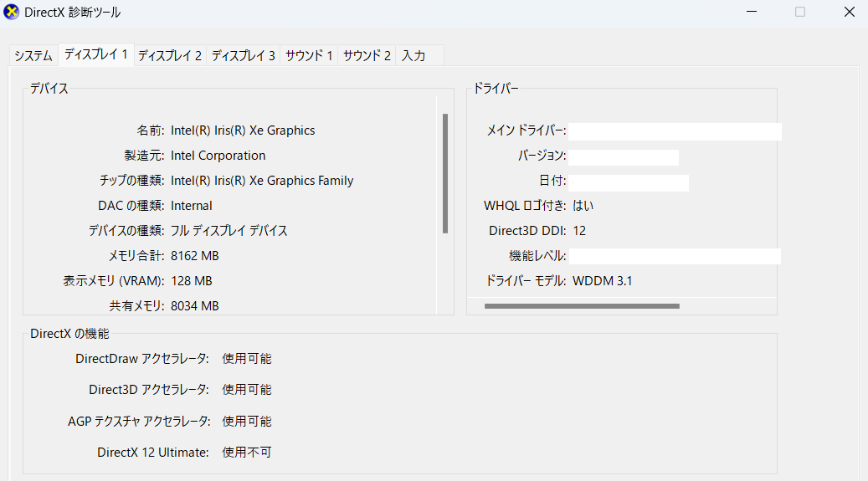Screen dimensions: 868x481
Task: Click the Intel Corporation manufacturer value
Action: pyautogui.click(x=218, y=156)
